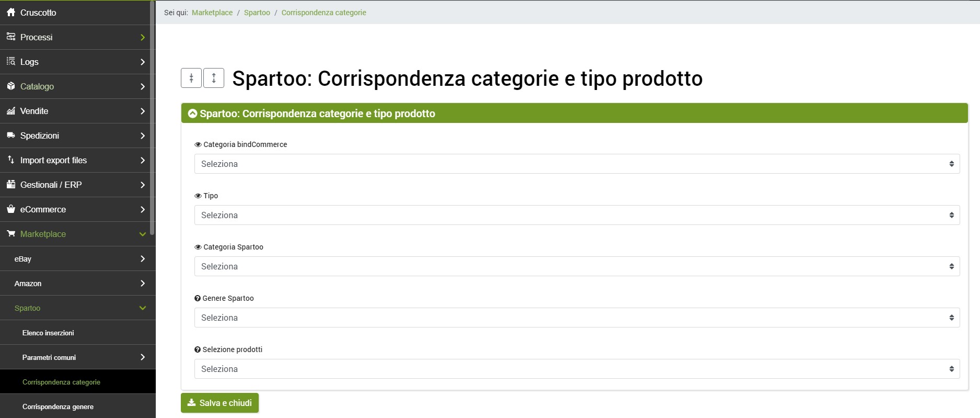Click help icon beside Genere Spartoo

198,298
